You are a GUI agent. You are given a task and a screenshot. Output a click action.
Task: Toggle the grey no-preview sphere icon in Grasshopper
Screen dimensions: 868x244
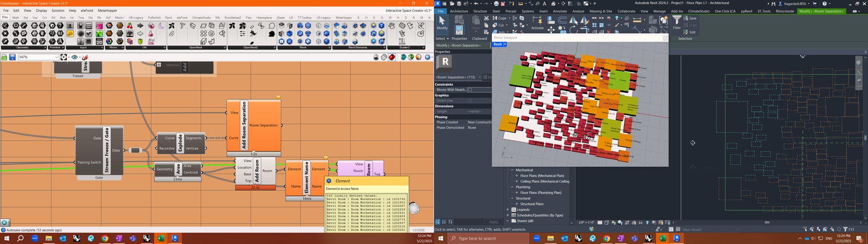pos(376,57)
